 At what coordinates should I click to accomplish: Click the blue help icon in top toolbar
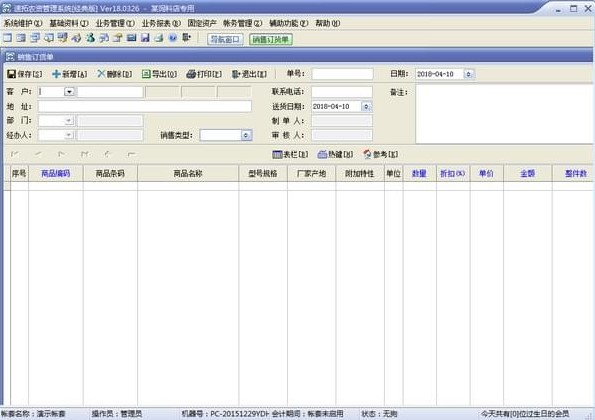pos(173,38)
